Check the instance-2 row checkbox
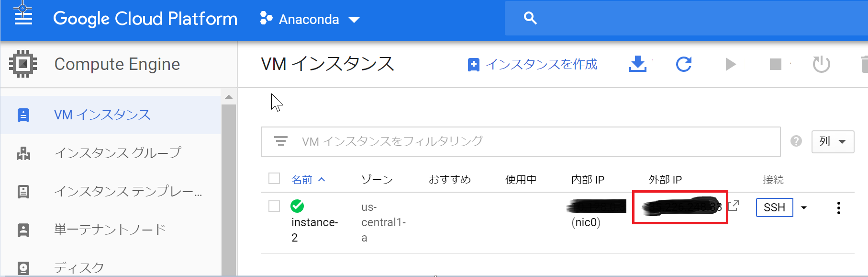Image resolution: width=868 pixels, height=277 pixels. click(274, 206)
